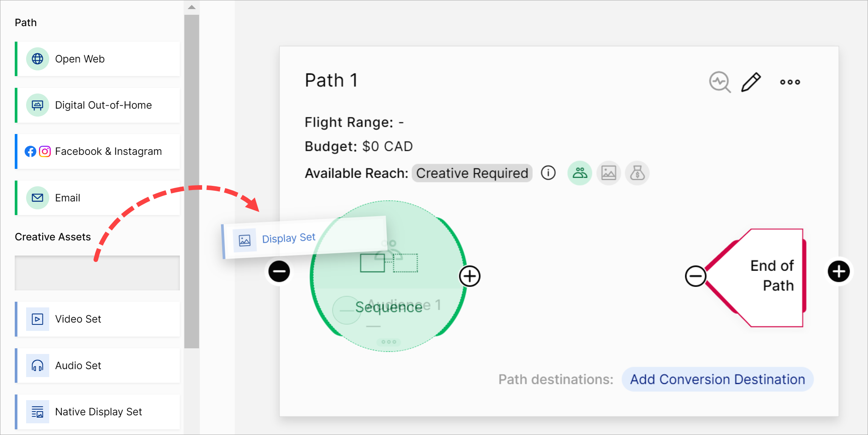Click the Open Web globe icon
Viewport: 868px width, 435px height.
[x=37, y=59]
